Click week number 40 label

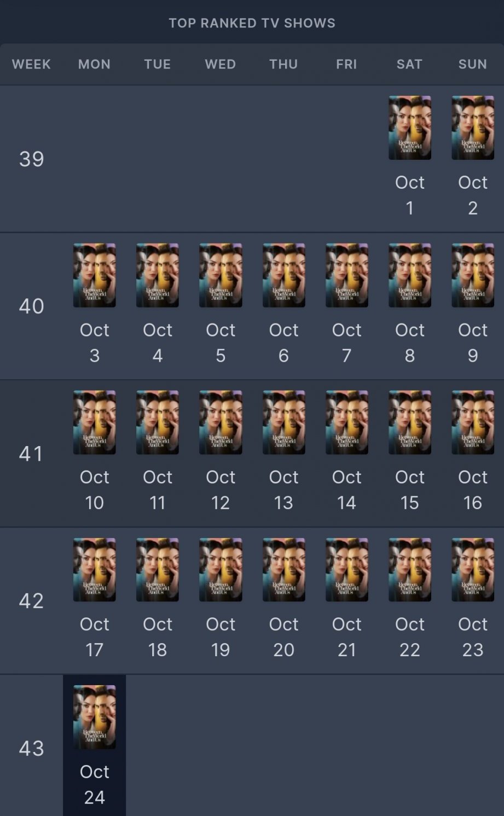click(x=31, y=306)
